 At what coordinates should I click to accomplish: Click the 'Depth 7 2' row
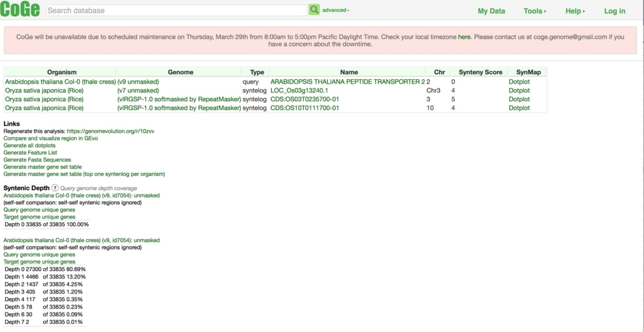click(45, 322)
